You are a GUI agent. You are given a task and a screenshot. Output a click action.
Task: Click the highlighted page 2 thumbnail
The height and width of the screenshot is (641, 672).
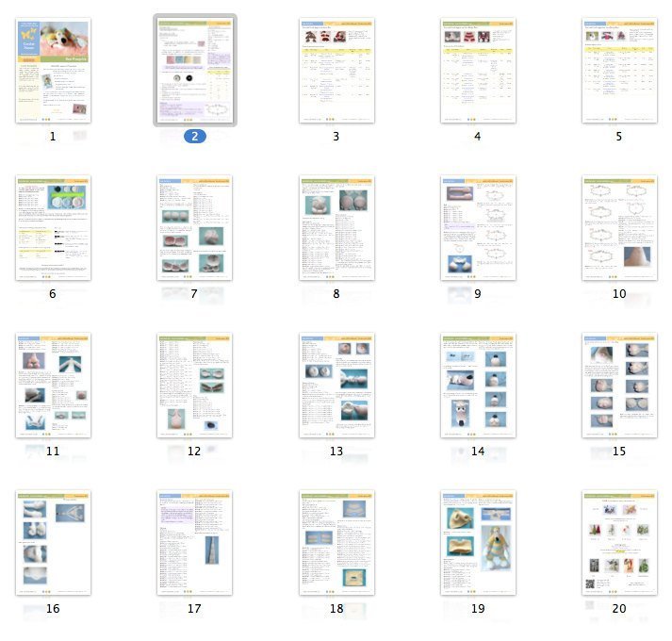tap(195, 71)
